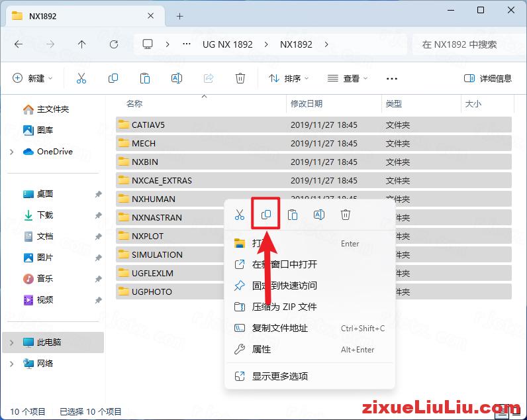The width and height of the screenshot is (527, 420).
Task: Select the MECH folder
Action: [x=314, y=143]
